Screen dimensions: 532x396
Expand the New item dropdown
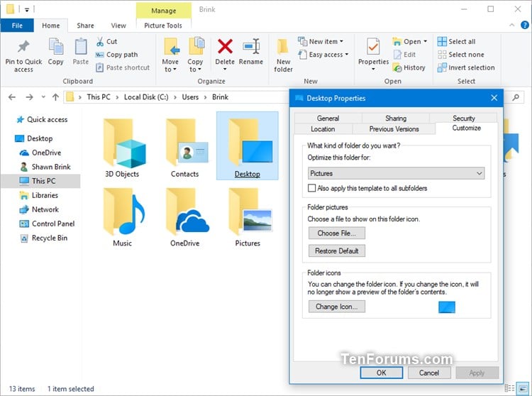click(321, 41)
